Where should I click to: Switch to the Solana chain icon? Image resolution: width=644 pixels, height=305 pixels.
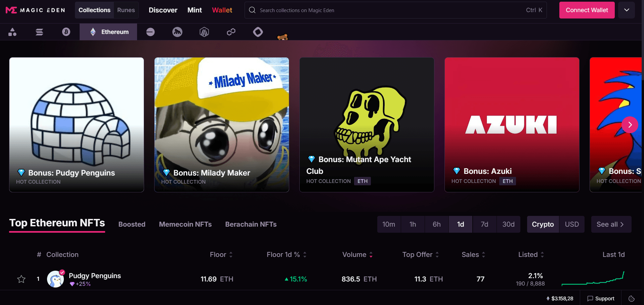point(39,32)
